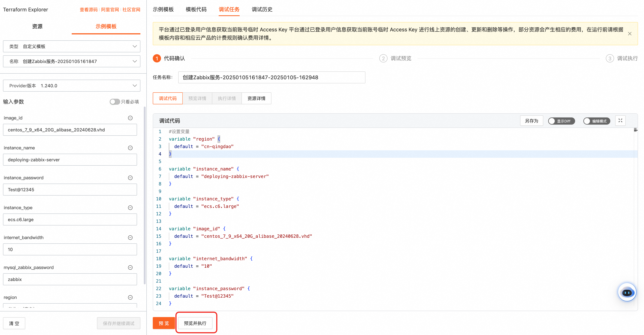Click the 清空 button
The image size is (644, 335).
click(14, 324)
